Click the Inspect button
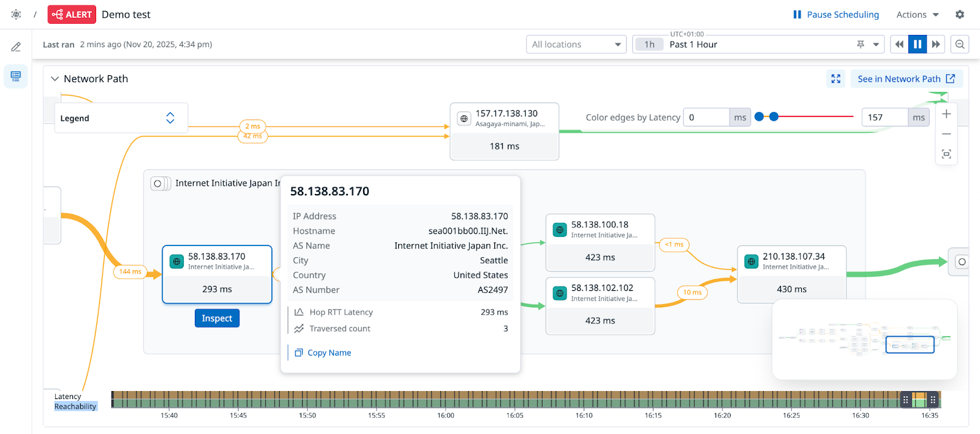The width and height of the screenshot is (980, 434). click(217, 318)
